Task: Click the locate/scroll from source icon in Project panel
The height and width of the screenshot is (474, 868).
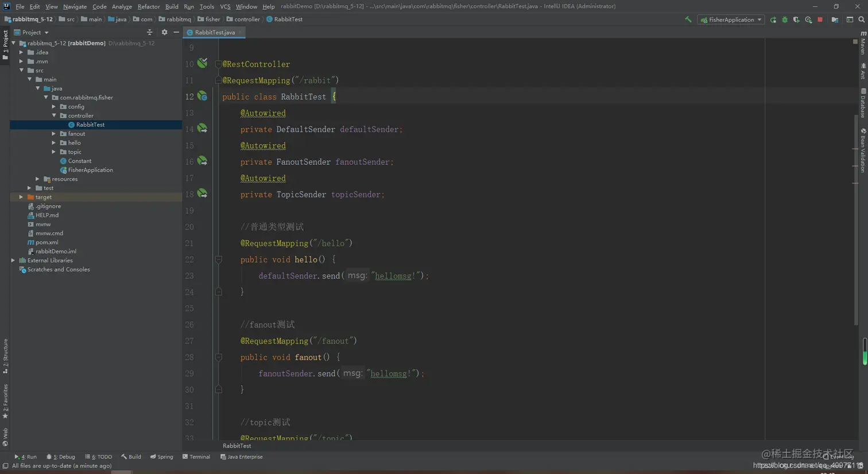Action: [x=150, y=33]
